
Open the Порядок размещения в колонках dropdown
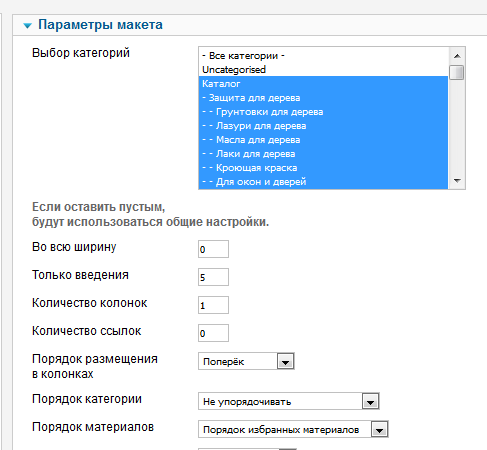coord(246,361)
